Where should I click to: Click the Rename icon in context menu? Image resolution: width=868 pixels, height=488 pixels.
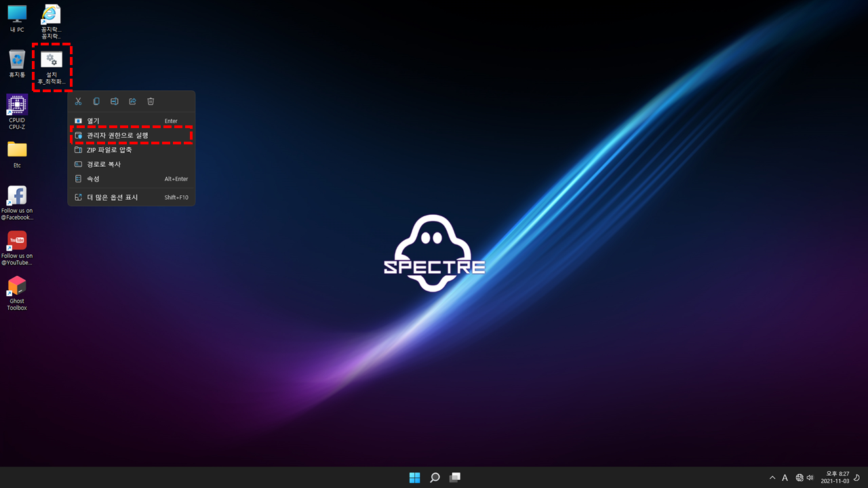(x=115, y=101)
